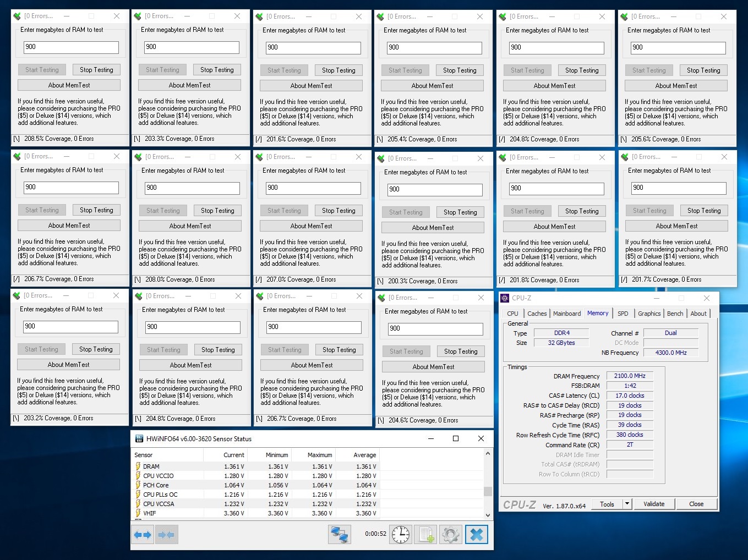
Task: Click the Current column header in HWiNFO64
Action: click(x=226, y=455)
